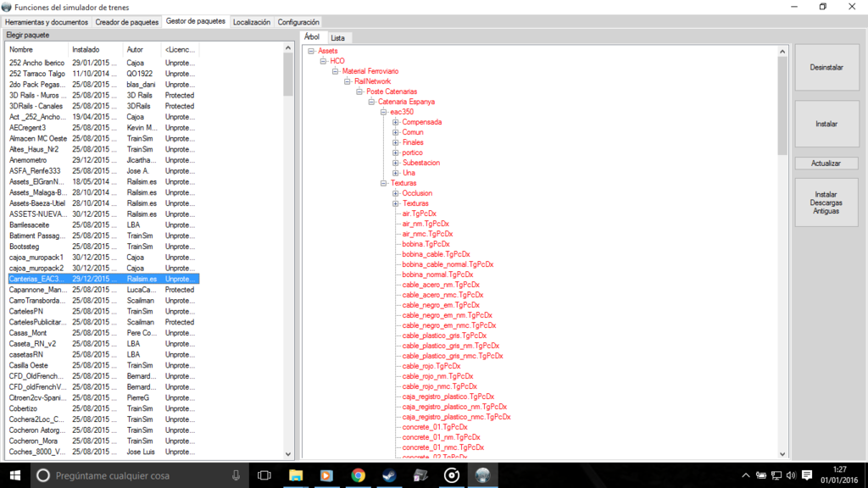Screen dimensions: 868x488
Task: Collapse the Texturas parent node
Action: click(384, 183)
